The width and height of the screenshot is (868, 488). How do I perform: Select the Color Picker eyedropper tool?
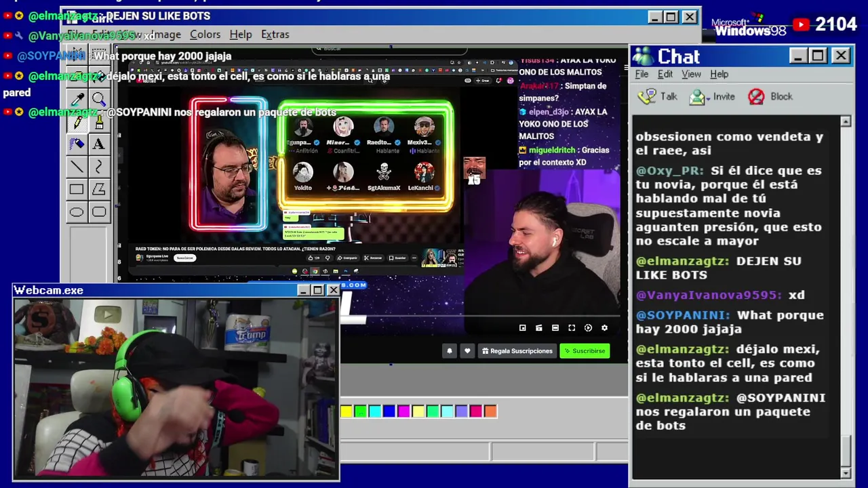[77, 100]
